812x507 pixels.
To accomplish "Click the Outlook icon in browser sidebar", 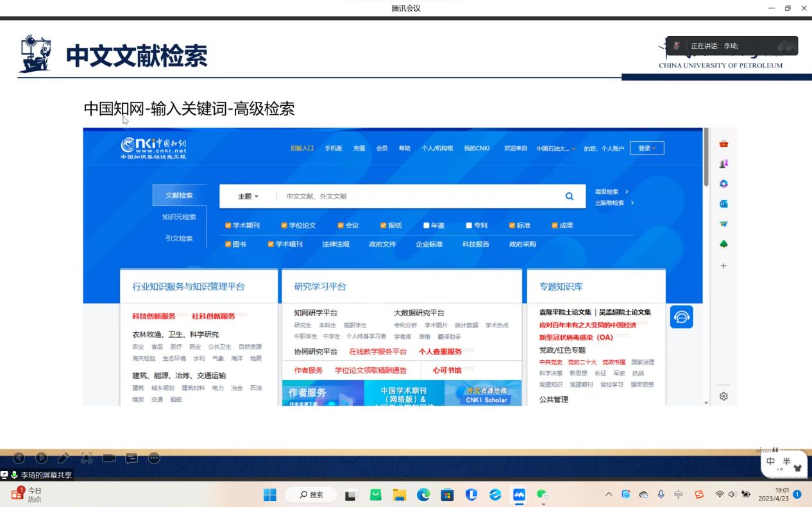I will pyautogui.click(x=723, y=204).
